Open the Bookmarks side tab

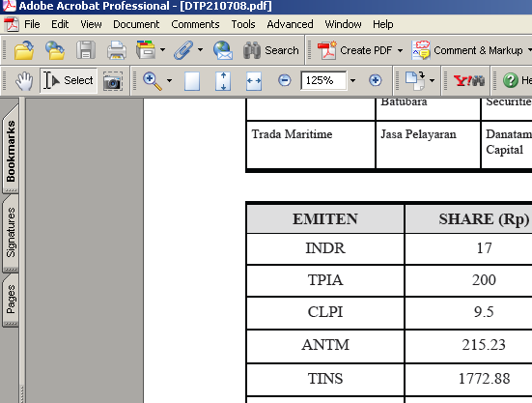tap(11, 151)
